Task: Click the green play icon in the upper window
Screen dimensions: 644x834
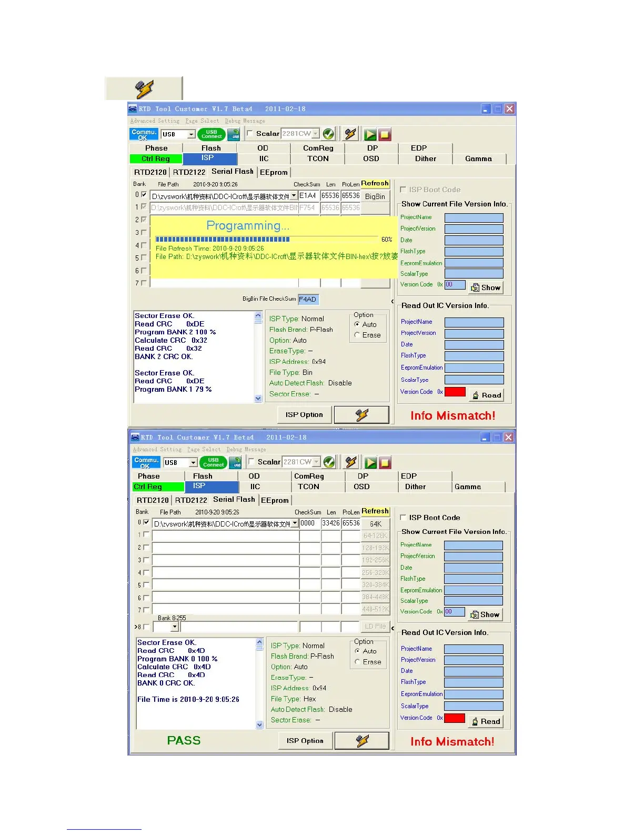Action: coord(370,134)
